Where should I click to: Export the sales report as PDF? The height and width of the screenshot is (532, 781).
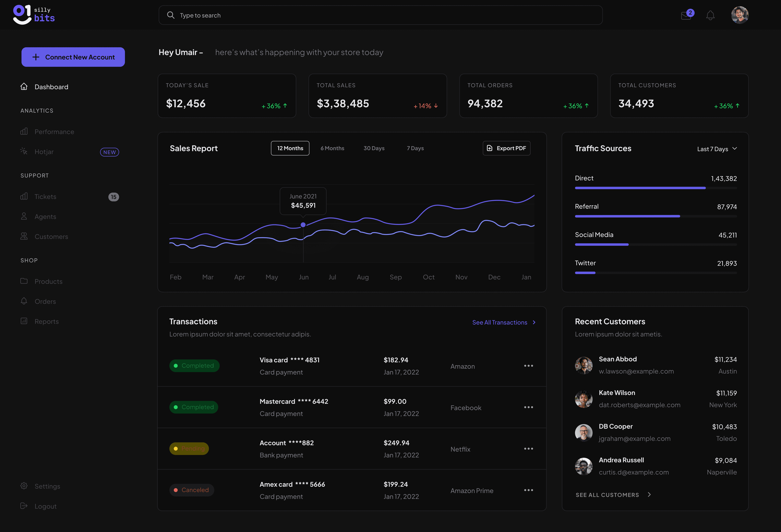(x=506, y=148)
